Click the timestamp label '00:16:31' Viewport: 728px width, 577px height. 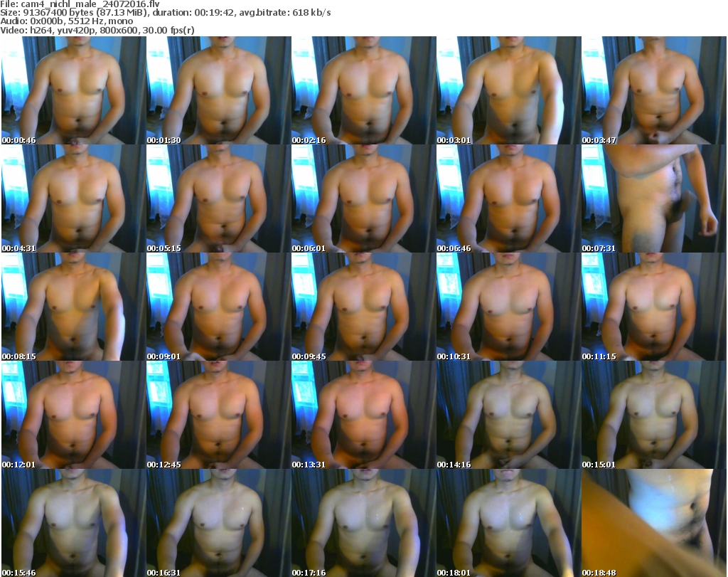pyautogui.click(x=164, y=573)
